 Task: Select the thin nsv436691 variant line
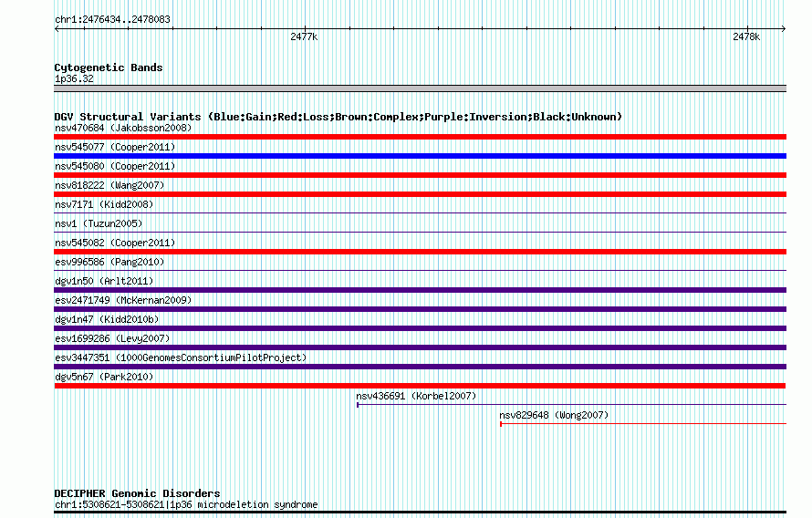(x=571, y=405)
